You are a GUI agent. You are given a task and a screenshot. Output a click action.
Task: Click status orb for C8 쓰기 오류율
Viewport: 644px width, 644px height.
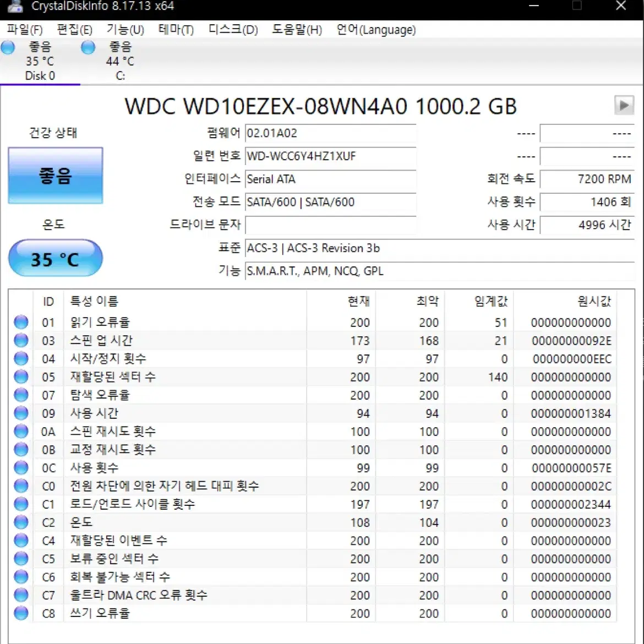click(21, 613)
